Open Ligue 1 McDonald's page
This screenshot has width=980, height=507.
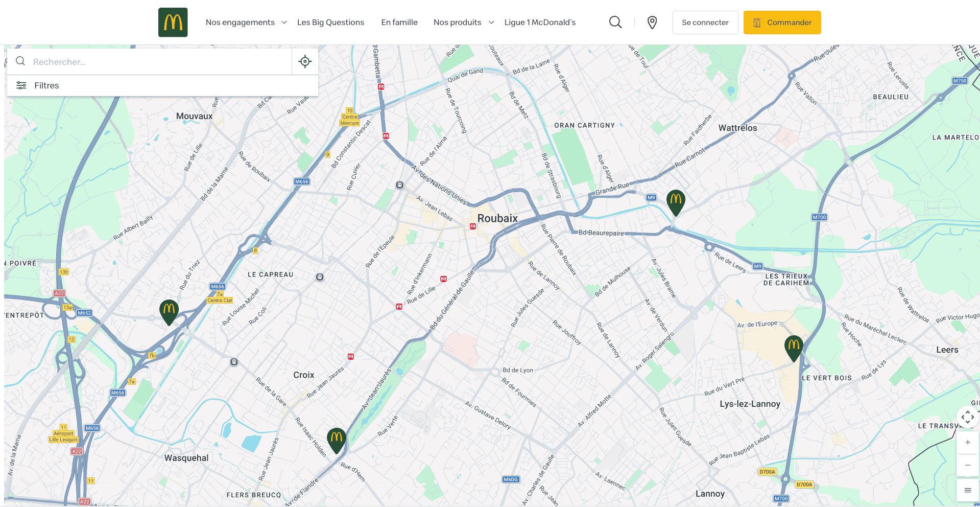pos(540,22)
